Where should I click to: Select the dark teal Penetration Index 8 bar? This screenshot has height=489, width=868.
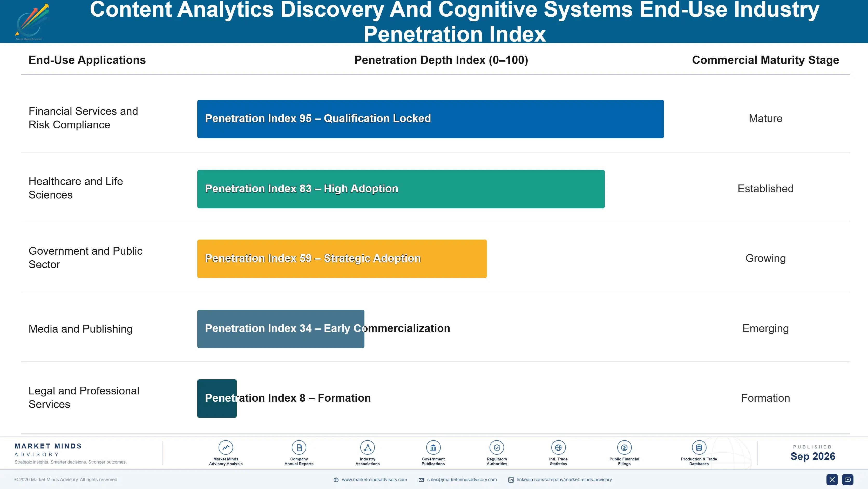(217, 399)
